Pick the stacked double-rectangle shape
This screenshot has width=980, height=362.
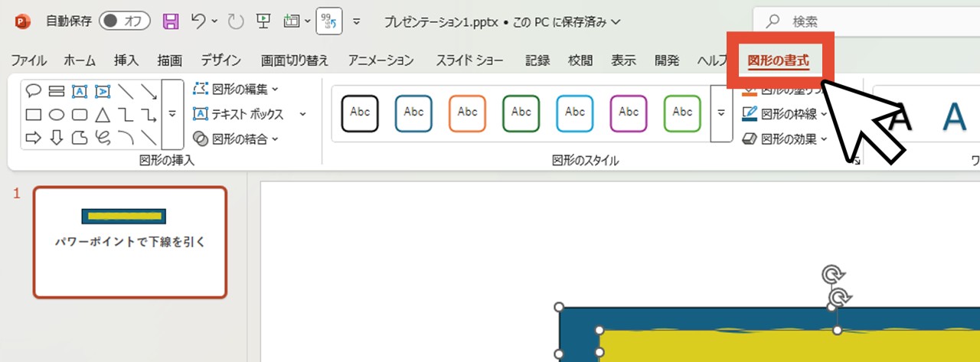click(57, 91)
